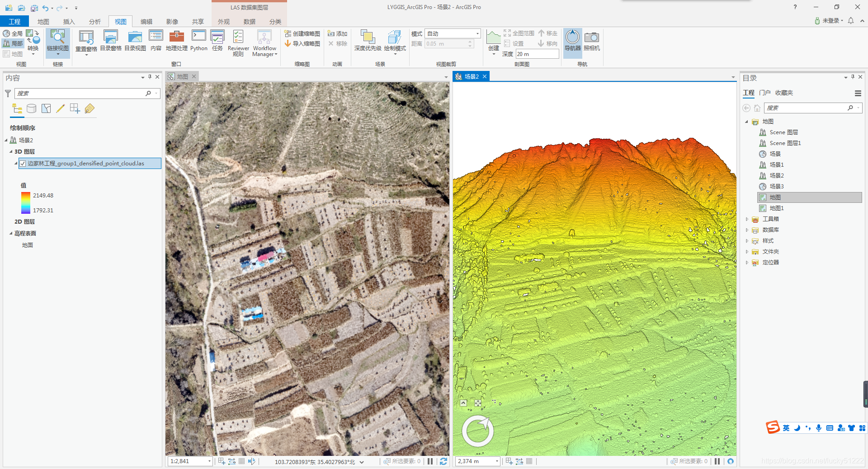This screenshot has height=469, width=868.
Task: Uncheck the 边家林工程 point cloud layer
Action: pos(23,164)
